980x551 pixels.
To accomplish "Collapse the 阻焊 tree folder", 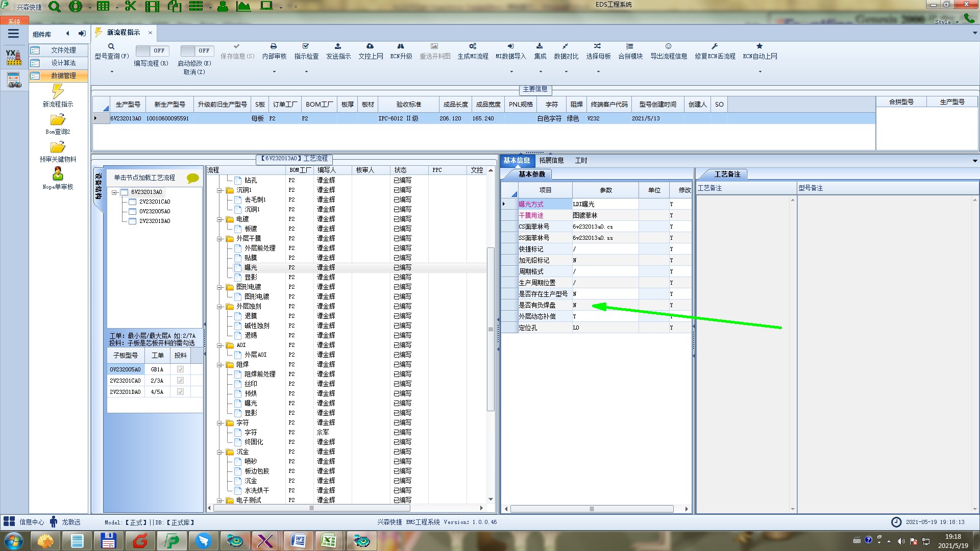I will click(x=219, y=365).
